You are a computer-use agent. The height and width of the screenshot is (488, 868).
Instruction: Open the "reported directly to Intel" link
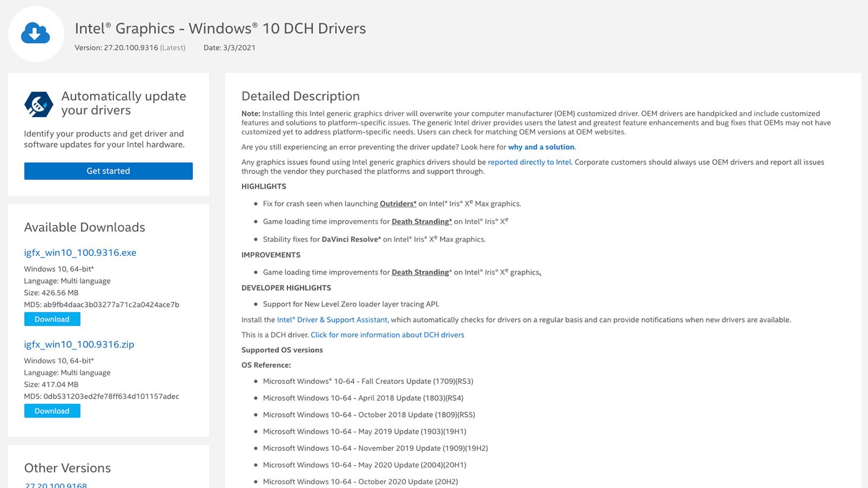click(529, 162)
